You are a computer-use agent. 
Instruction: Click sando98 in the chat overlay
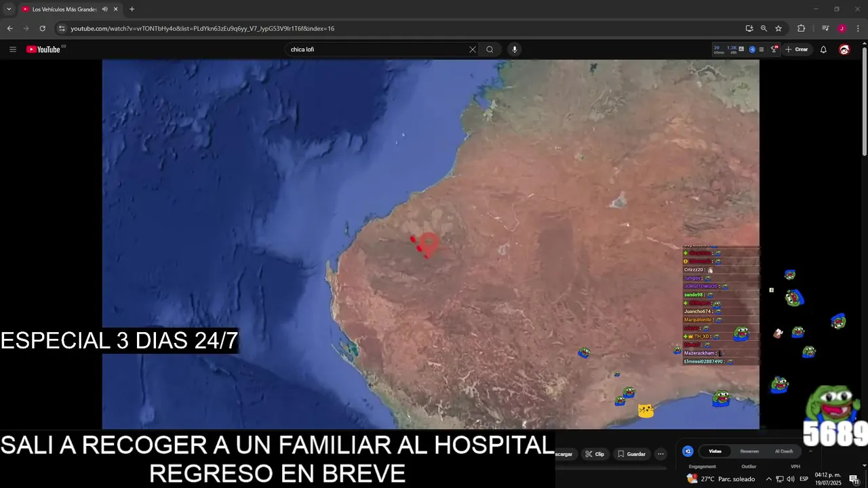click(693, 295)
